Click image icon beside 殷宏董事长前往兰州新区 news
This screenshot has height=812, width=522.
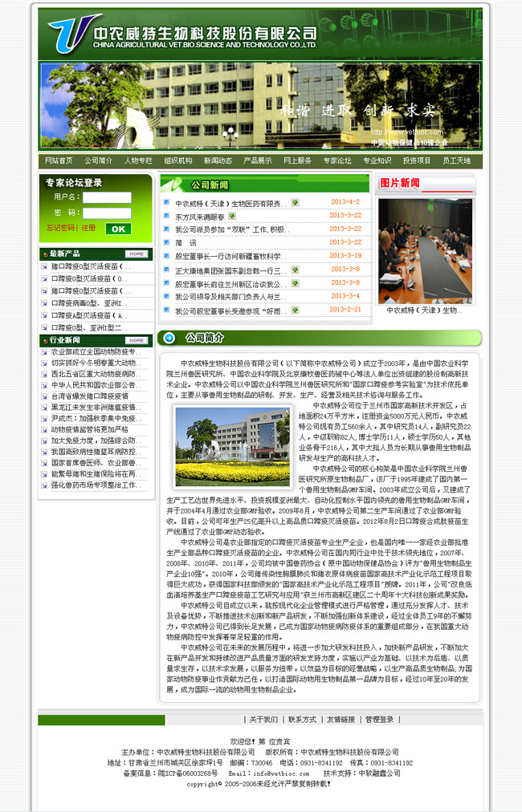[295, 283]
